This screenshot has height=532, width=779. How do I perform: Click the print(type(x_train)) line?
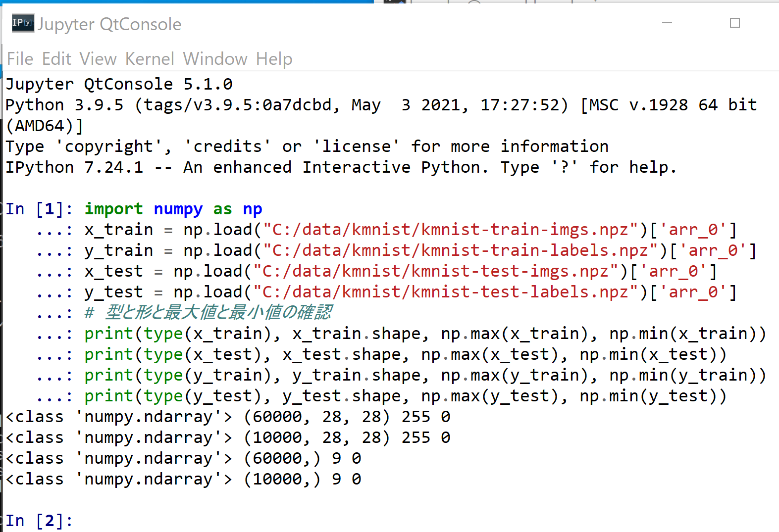click(425, 334)
